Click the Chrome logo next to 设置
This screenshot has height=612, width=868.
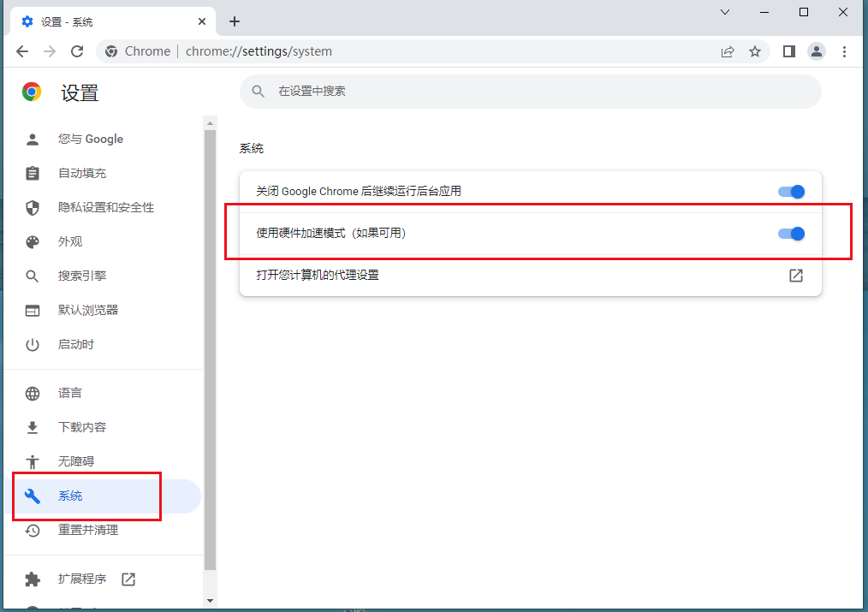tap(32, 92)
